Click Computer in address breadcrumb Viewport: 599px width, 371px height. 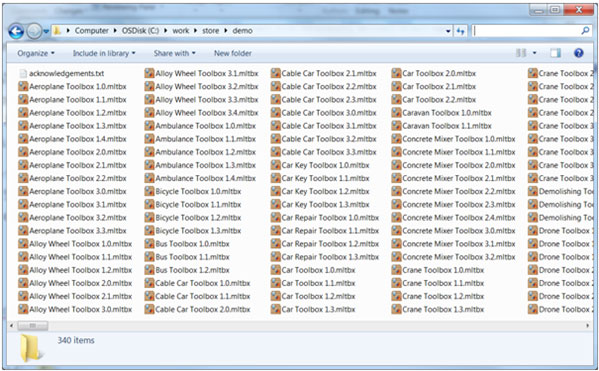coord(92,31)
